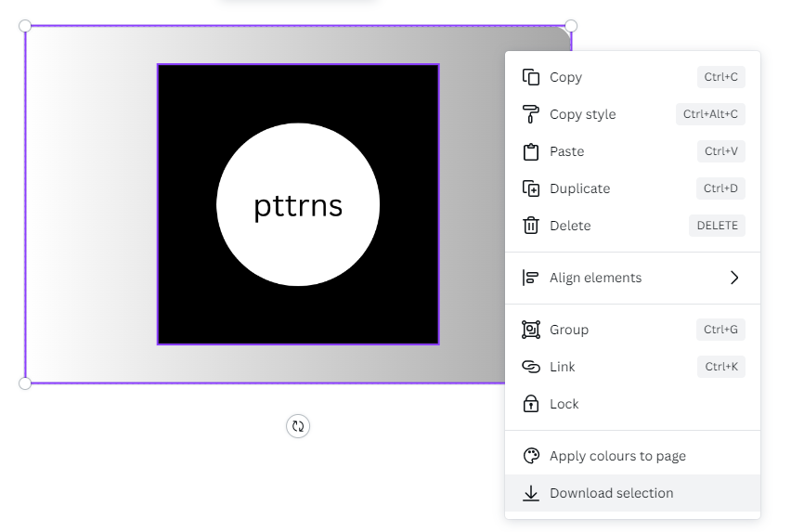Click the Ctrl+C shortcut badge
Screen dimensions: 791x532
(720, 77)
